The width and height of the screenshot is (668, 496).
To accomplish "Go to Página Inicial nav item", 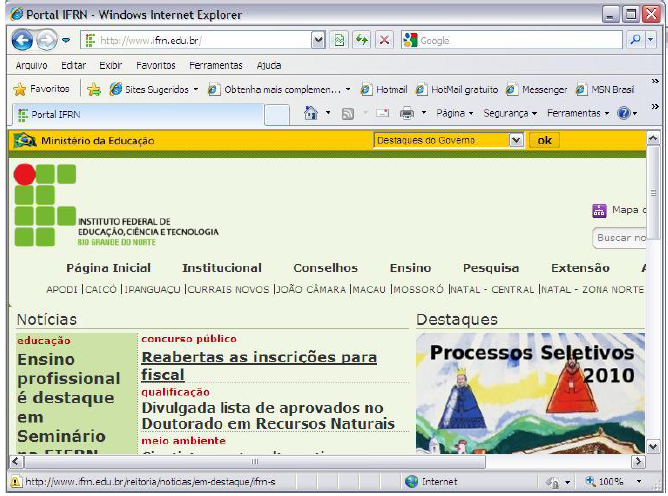I will 109,268.
